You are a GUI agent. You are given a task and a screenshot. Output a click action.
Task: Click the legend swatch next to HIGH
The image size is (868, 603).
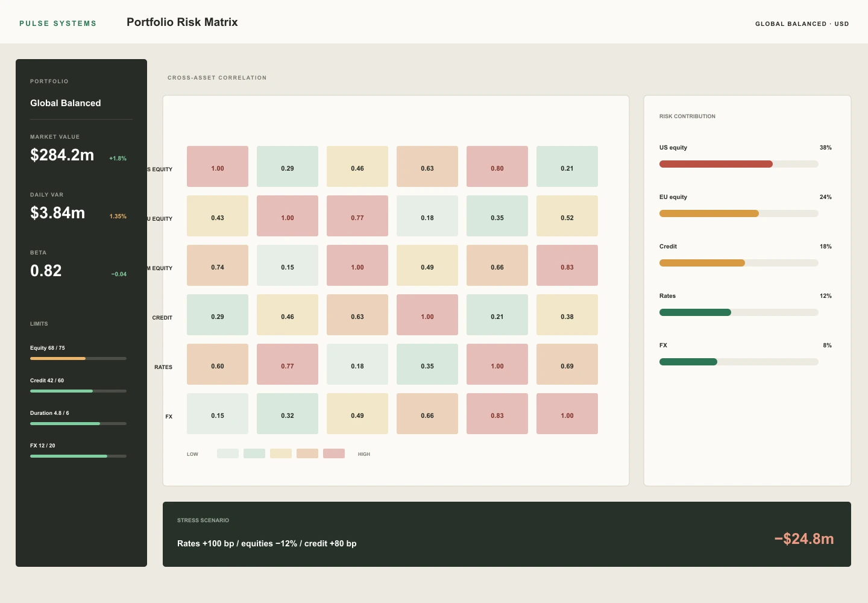point(334,453)
